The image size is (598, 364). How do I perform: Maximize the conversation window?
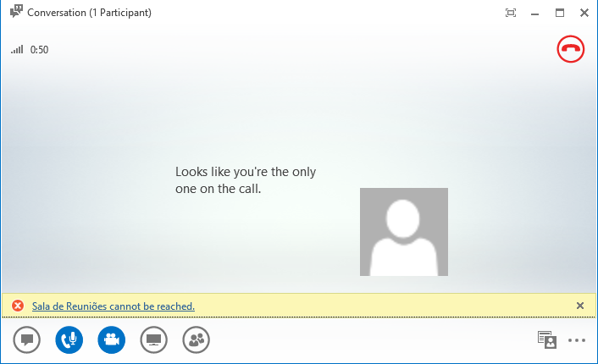pyautogui.click(x=560, y=13)
